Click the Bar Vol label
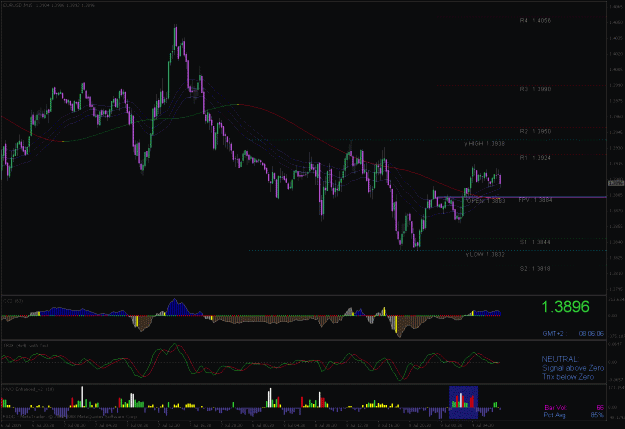The width and height of the screenshot is (625, 429). 555,408
